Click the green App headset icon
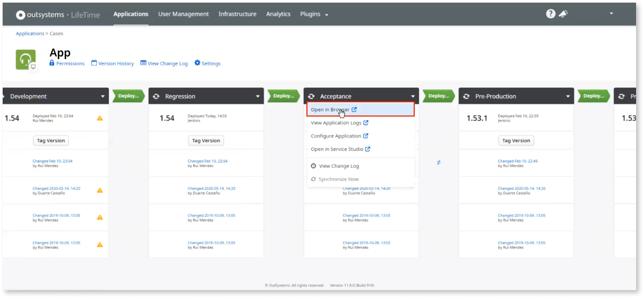Screen dimensions: 644x298 [x=26, y=60]
